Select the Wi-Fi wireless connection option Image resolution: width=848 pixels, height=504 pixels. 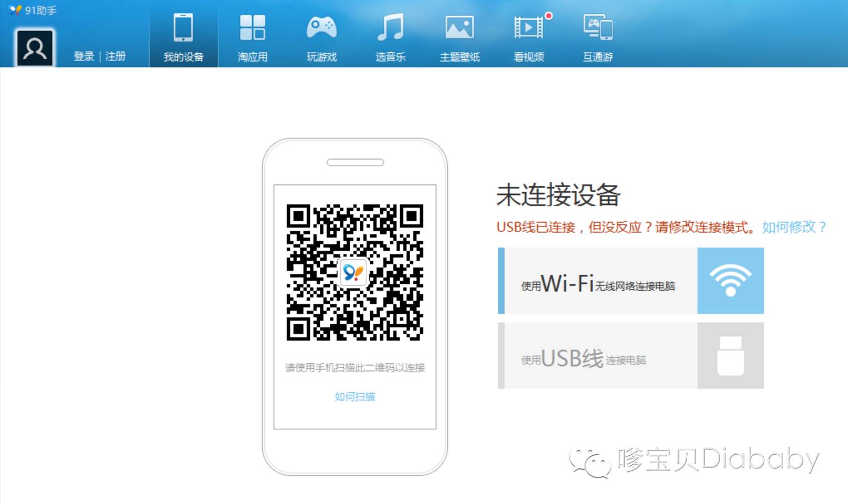pos(631,281)
